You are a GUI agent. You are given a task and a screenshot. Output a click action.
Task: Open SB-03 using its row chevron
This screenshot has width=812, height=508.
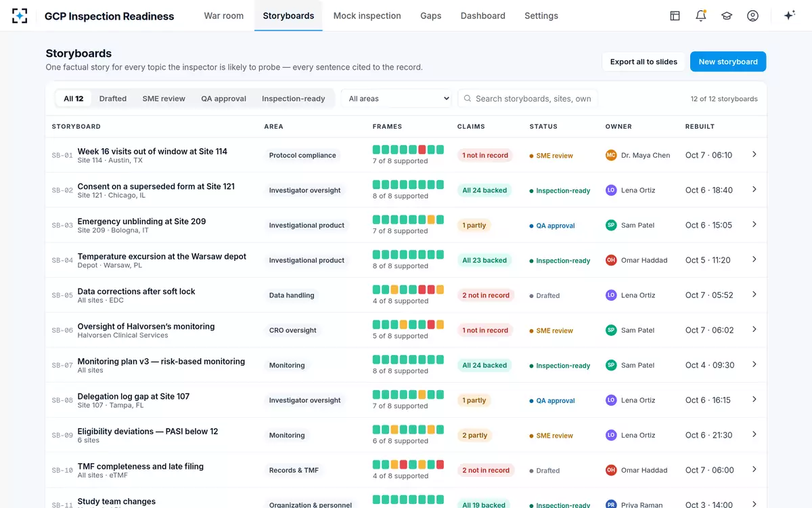coord(754,224)
